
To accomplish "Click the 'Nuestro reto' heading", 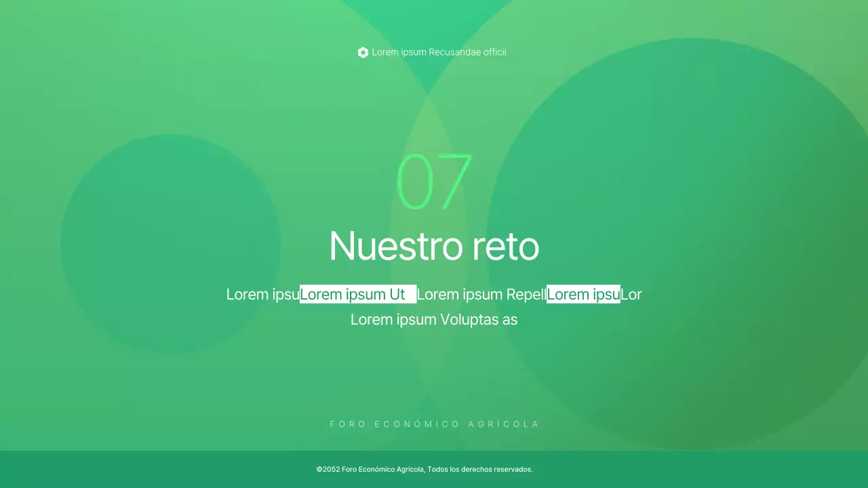I will (434, 246).
